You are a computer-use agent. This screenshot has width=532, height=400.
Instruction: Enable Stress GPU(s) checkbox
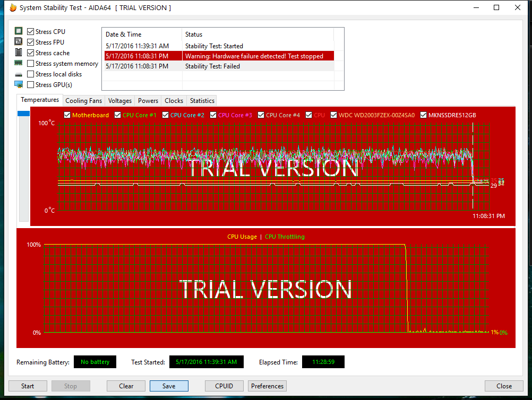click(31, 84)
